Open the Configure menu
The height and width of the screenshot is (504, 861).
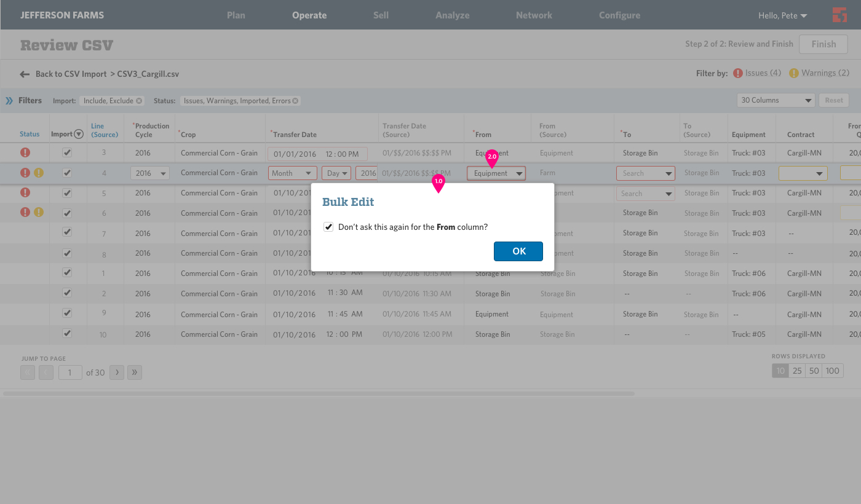(619, 15)
